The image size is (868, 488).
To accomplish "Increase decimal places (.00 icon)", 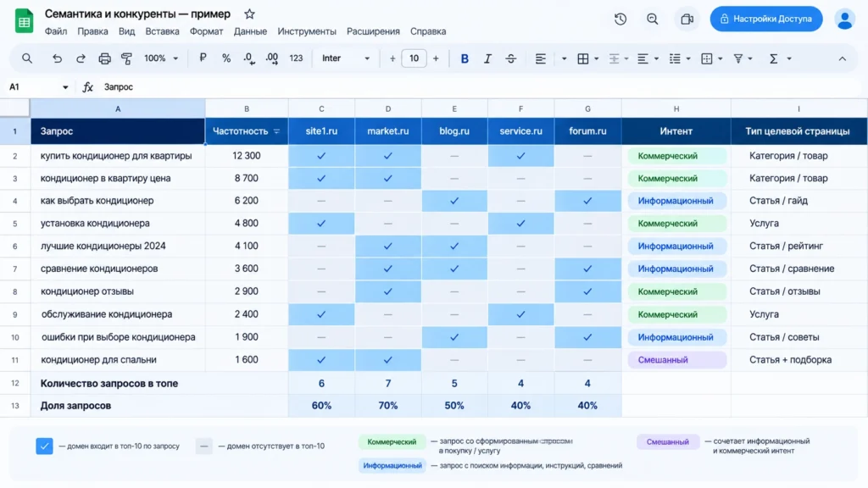I will [x=272, y=58].
